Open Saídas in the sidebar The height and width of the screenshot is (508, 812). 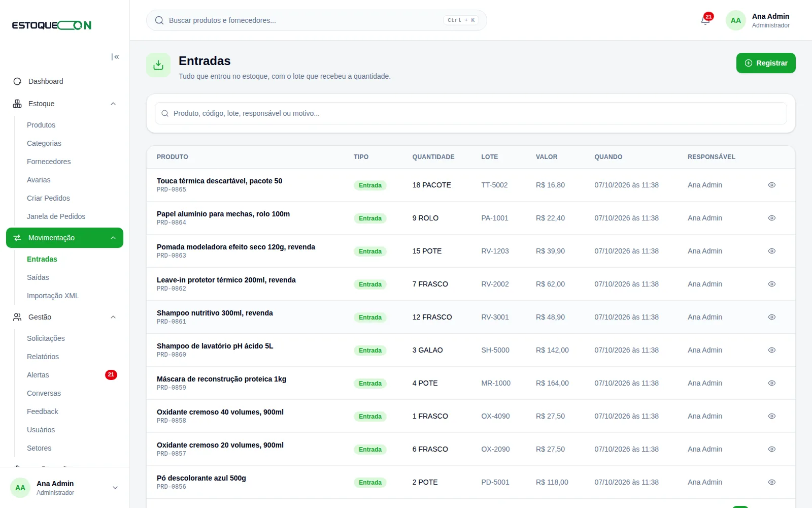click(38, 277)
